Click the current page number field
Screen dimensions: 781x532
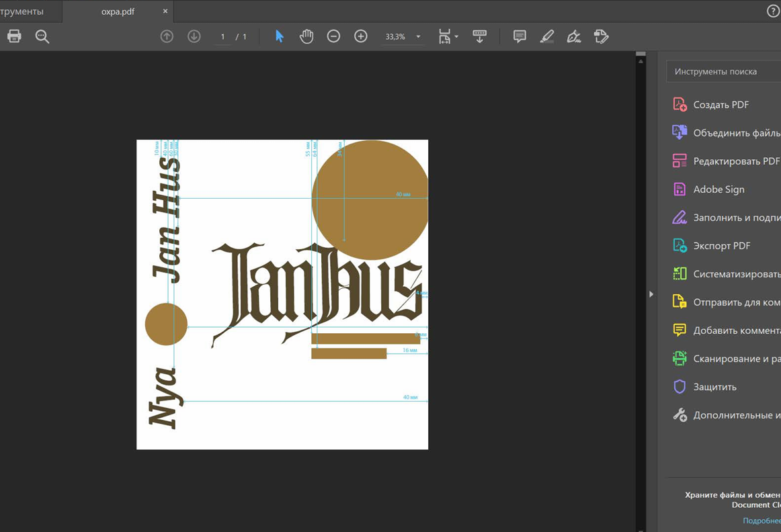(x=222, y=36)
